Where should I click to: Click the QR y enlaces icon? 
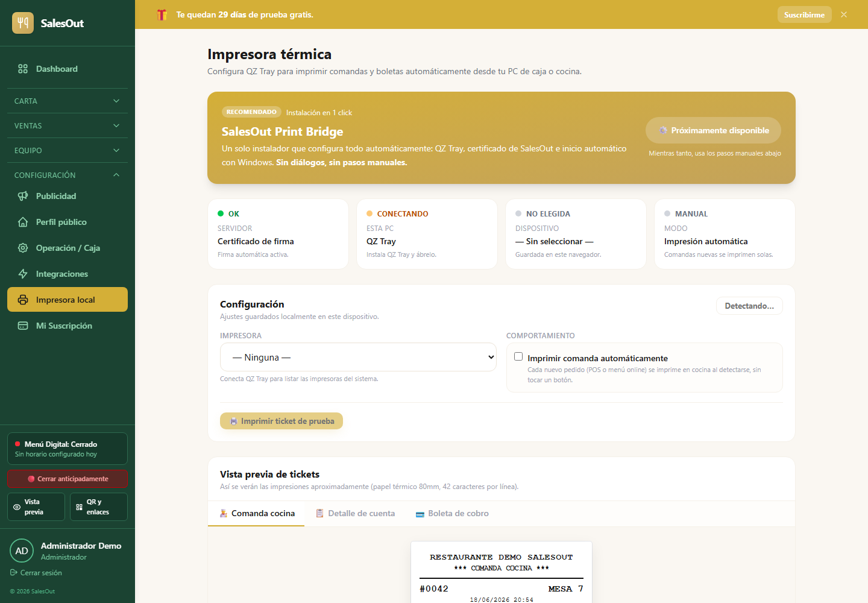tap(79, 507)
